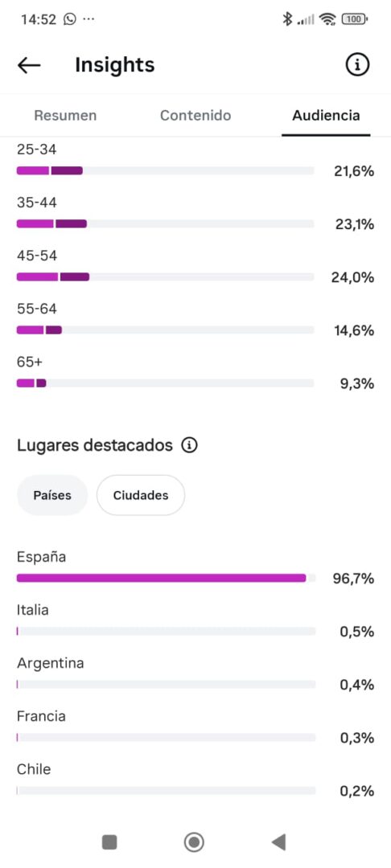Tap the battery indicator icon

point(354,19)
